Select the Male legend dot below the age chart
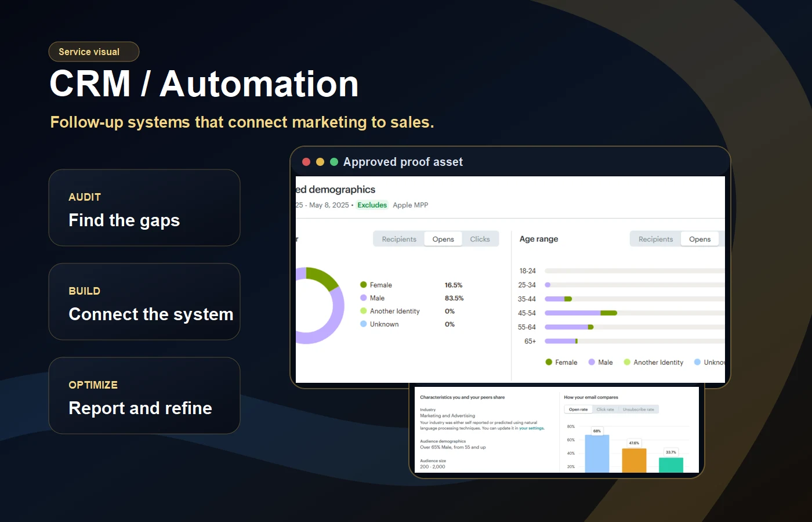Image resolution: width=812 pixels, height=522 pixels. pyautogui.click(x=592, y=362)
